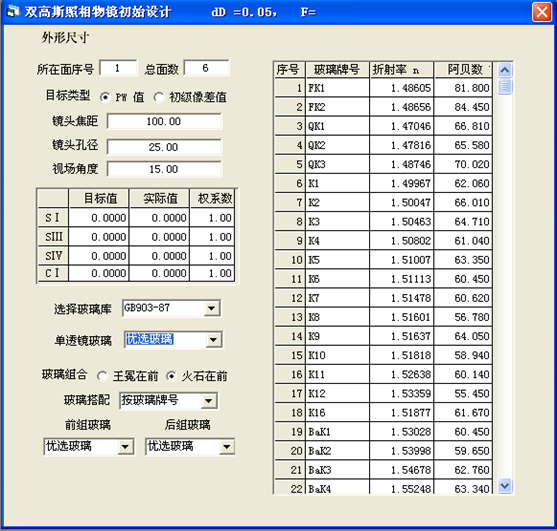The image size is (557, 531).
Task: Expand the 单透镜玻璃 dropdown
Action: click(213, 340)
